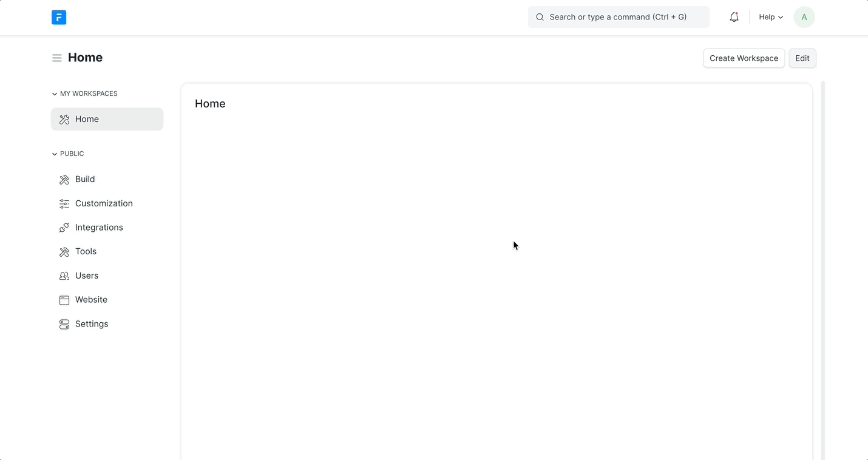868x460 pixels.
Task: Open the Integrations workspace
Action: [107, 228]
